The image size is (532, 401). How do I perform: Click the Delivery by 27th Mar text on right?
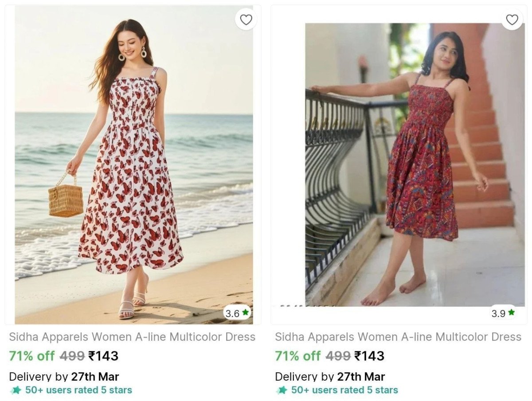point(331,377)
